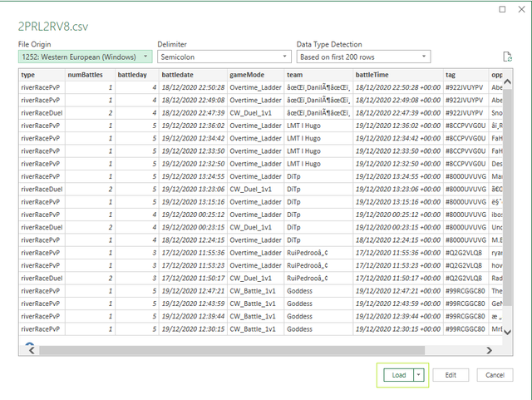
Task: Click the horizontal scrollbar right arrow
Action: [x=489, y=350]
